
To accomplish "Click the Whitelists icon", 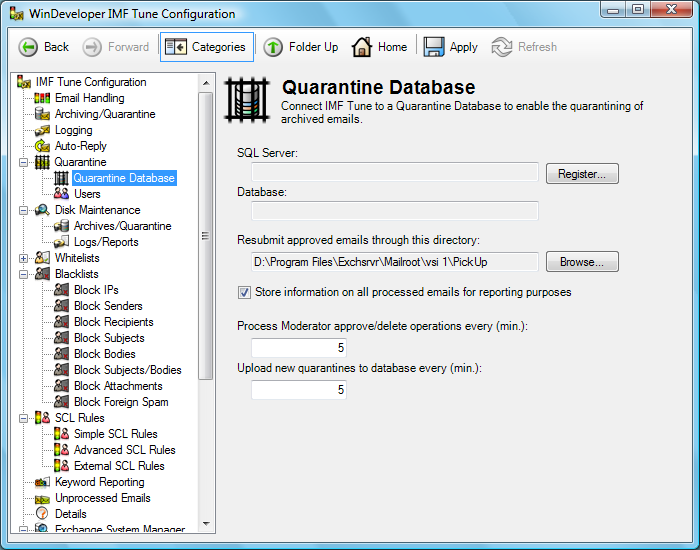I will 42,258.
